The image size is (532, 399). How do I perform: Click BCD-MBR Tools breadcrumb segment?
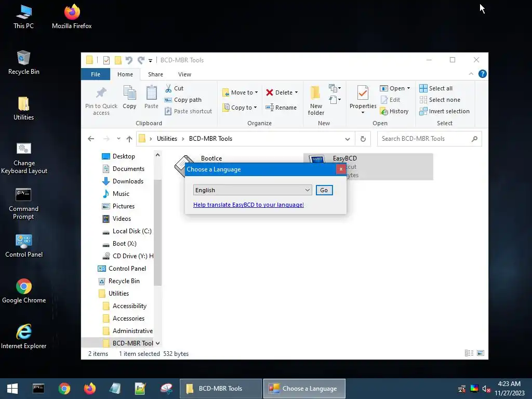tap(210, 139)
